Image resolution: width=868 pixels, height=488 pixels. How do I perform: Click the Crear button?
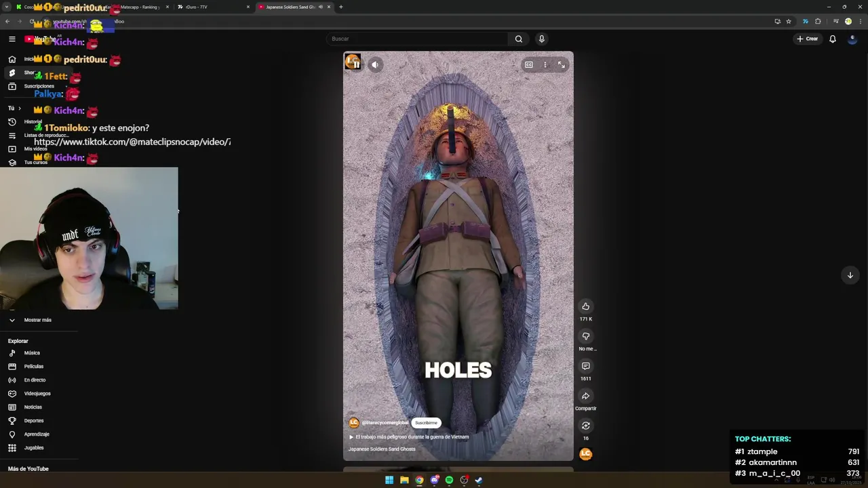coord(808,39)
